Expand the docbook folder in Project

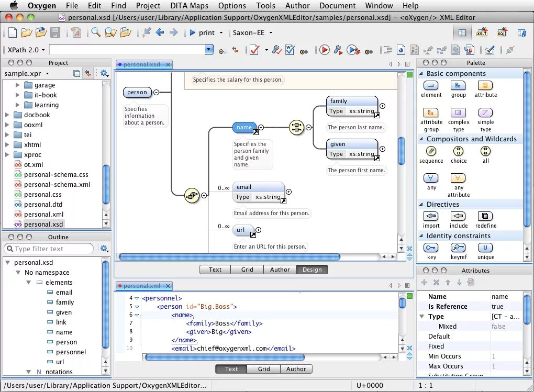tap(7, 115)
